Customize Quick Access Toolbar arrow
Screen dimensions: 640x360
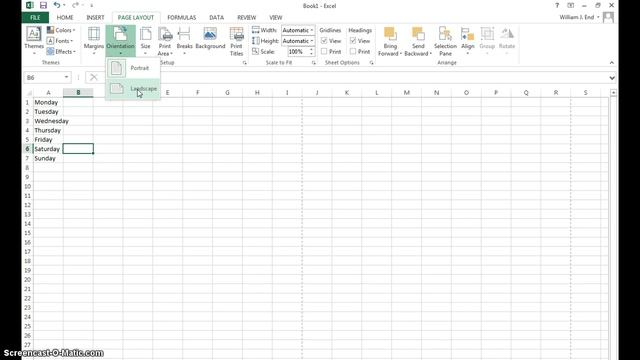coord(91,6)
